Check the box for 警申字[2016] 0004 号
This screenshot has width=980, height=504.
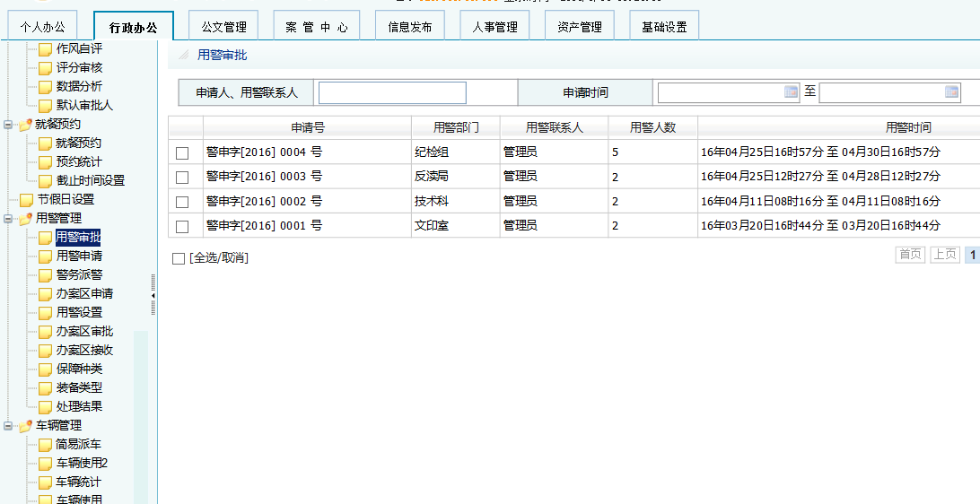[182, 152]
